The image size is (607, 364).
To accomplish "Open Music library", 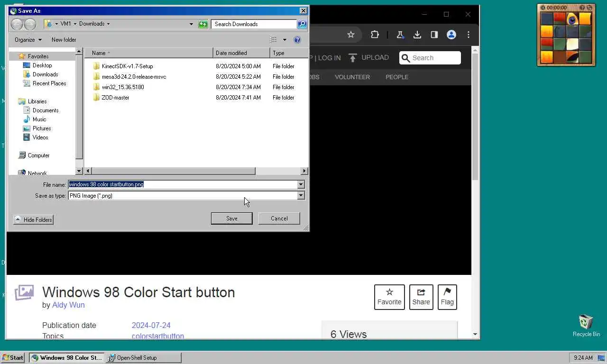I will [x=39, y=119].
